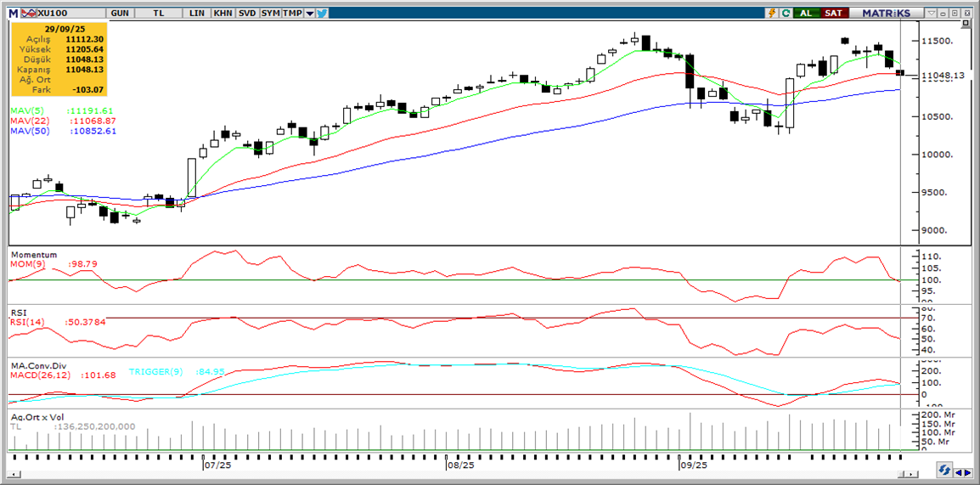Expand the window menu triangle near MATRIKS
980x485 pixels.
coord(932,14)
